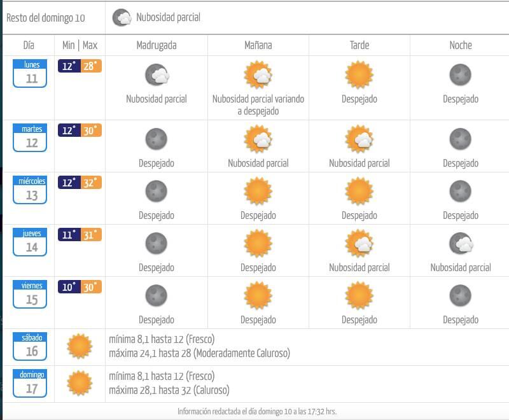Image resolution: width=509 pixels, height=420 pixels.
Task: Click the Tarde column header
Action: (359, 45)
